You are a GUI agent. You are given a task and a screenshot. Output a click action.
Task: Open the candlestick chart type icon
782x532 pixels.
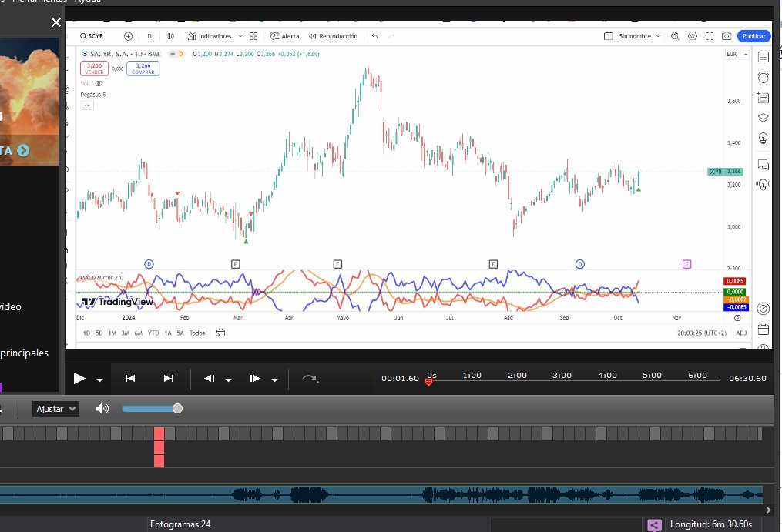point(170,36)
